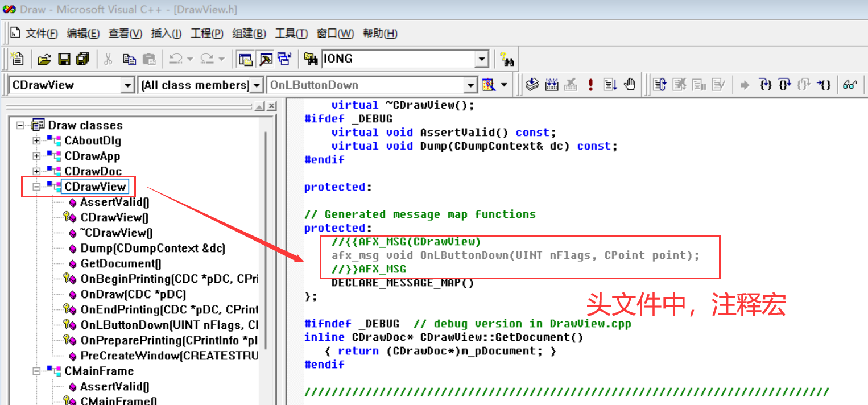Open the WizardBar Actions dropdown arrow
Viewport: 868px width, 405px height.
click(x=504, y=85)
